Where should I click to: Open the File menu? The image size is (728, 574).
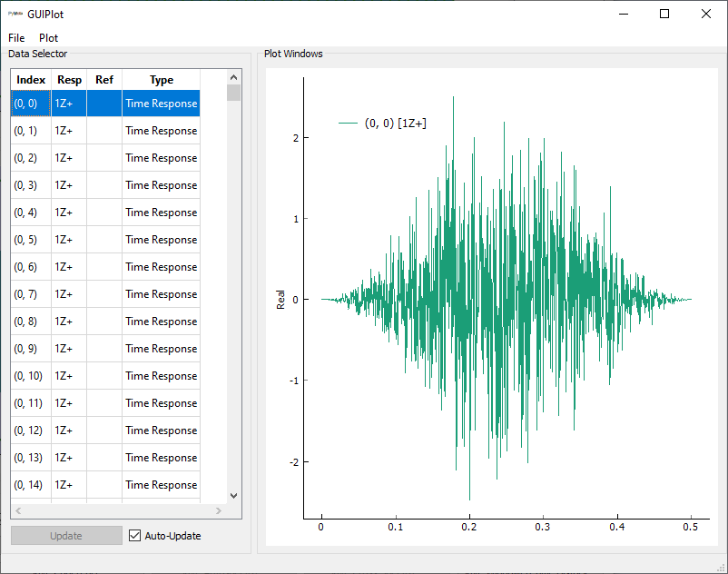click(16, 38)
